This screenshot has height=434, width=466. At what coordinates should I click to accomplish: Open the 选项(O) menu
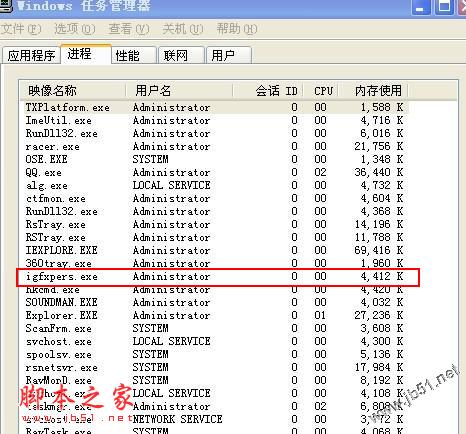(75, 29)
